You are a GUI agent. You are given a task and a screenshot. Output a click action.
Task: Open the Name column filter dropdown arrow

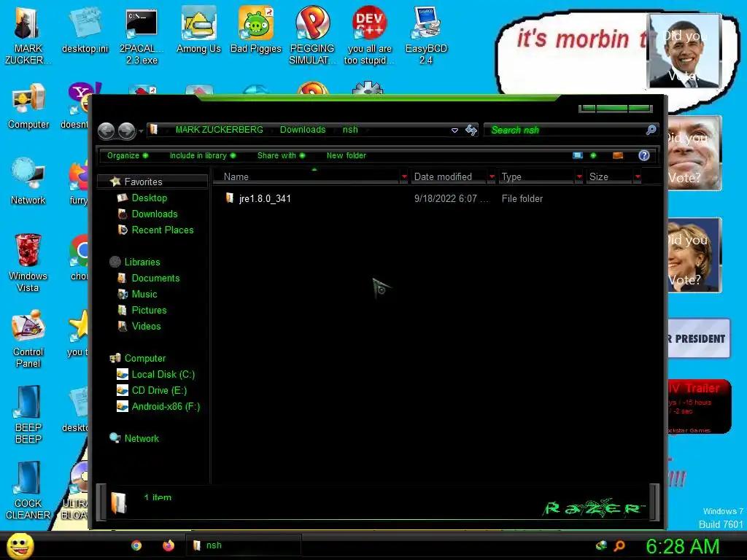(404, 176)
